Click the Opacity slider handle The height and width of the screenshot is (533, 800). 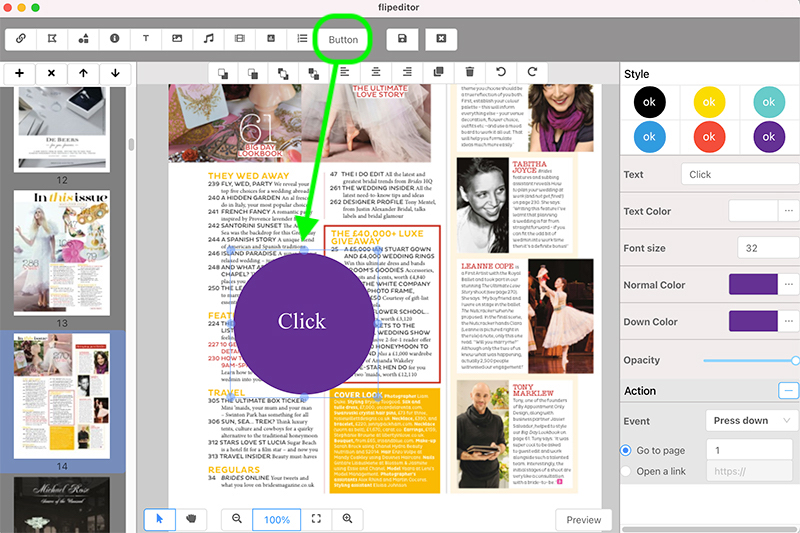coord(795,360)
